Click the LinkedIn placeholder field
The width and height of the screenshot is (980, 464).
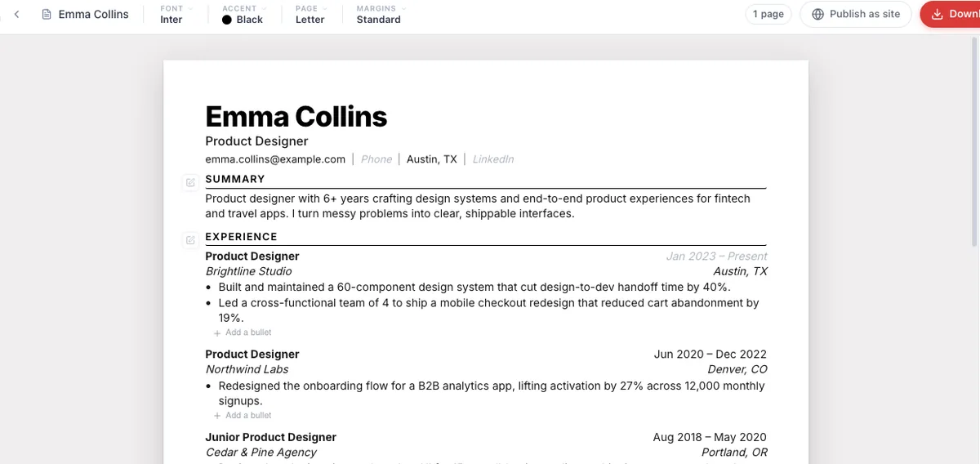(x=493, y=159)
